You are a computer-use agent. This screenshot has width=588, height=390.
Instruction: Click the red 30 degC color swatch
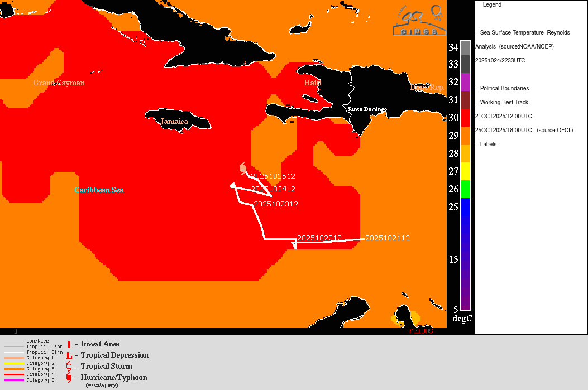pyautogui.click(x=465, y=118)
